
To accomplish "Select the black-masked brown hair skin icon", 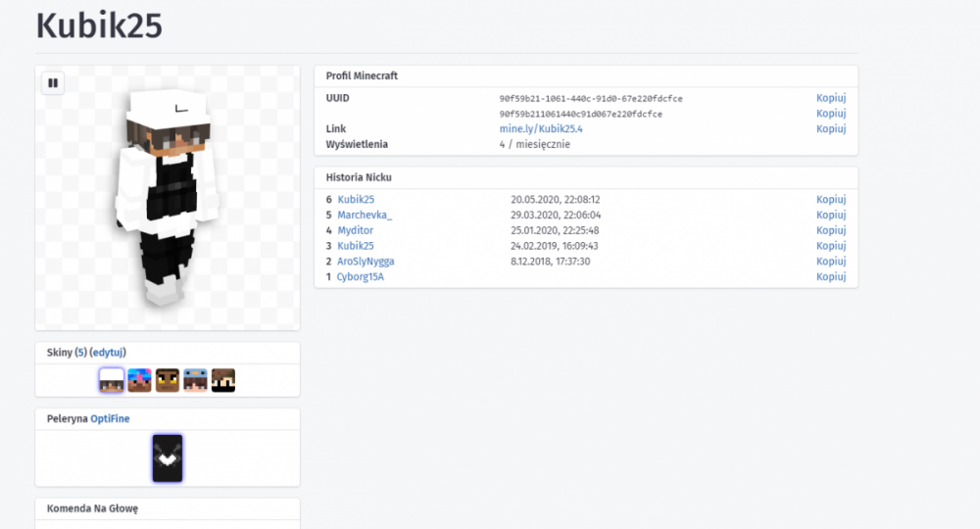I will pos(223,380).
